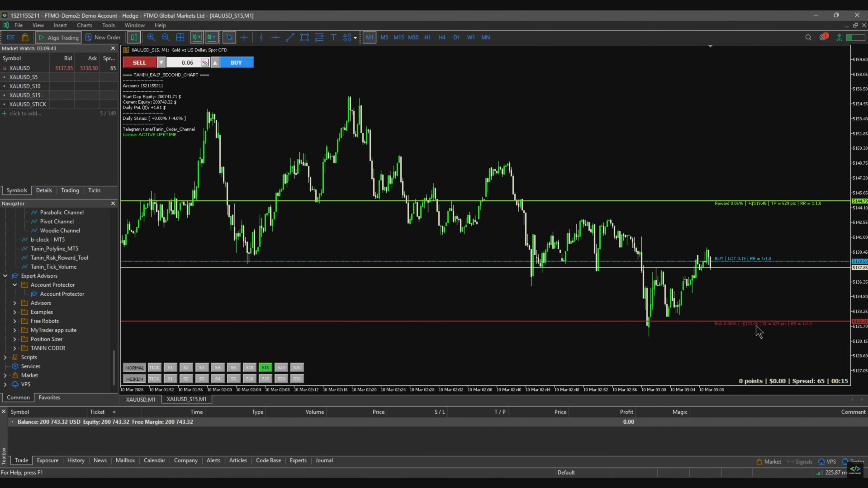Open the Charts menu
The height and width of the screenshot is (488, 868).
tap(84, 25)
